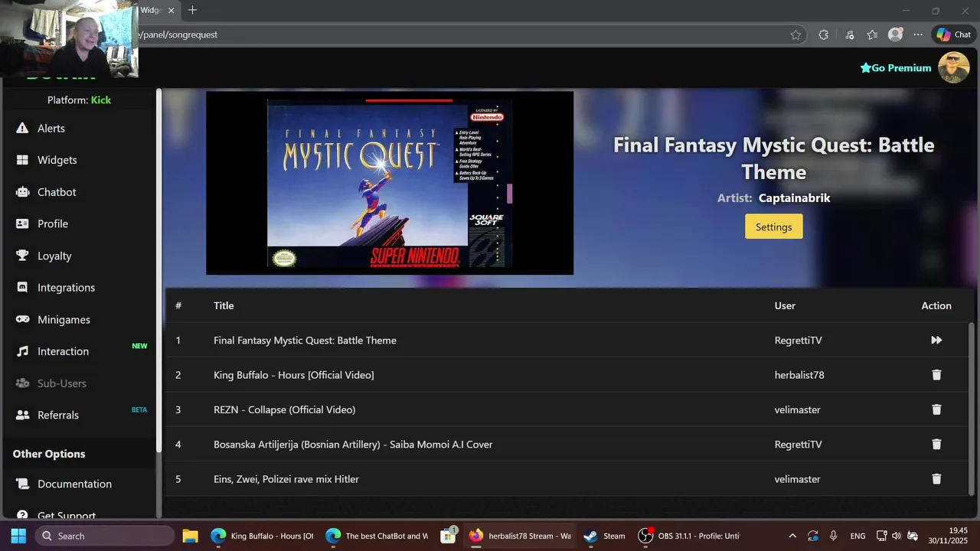Click the Action column header
This screenshot has height=551, width=980.
936,305
